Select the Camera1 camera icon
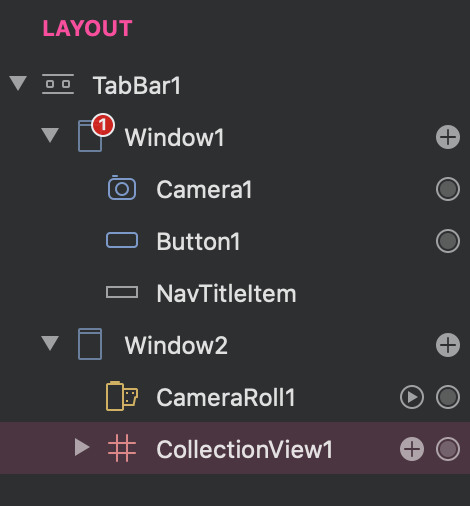The height and width of the screenshot is (506, 470). point(122,188)
